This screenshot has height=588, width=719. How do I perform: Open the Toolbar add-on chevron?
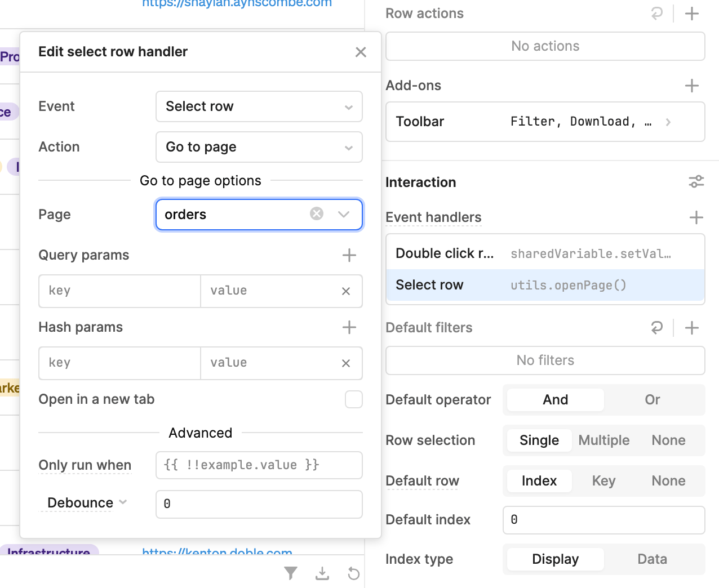pyautogui.click(x=668, y=122)
